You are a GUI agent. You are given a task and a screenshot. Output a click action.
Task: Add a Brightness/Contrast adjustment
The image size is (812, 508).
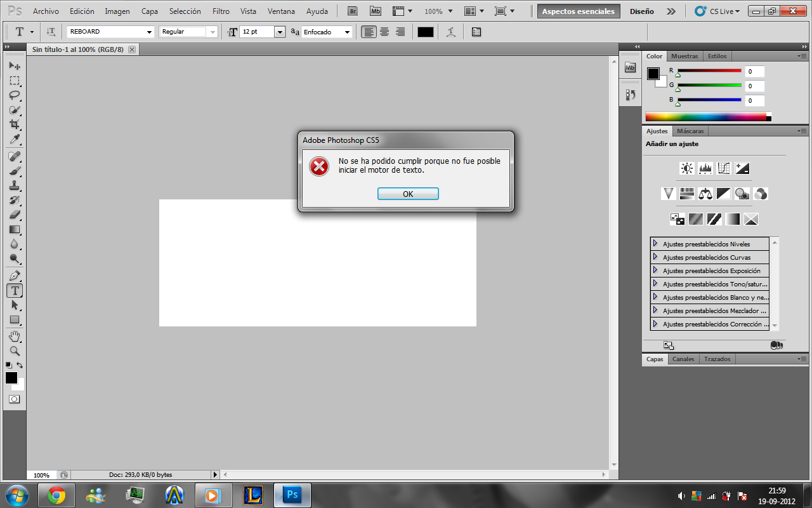(x=687, y=168)
